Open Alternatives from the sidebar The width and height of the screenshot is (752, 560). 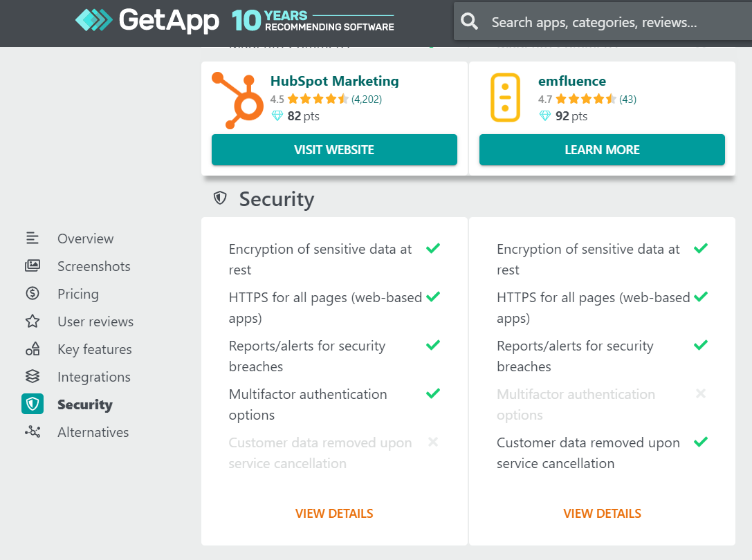(93, 432)
